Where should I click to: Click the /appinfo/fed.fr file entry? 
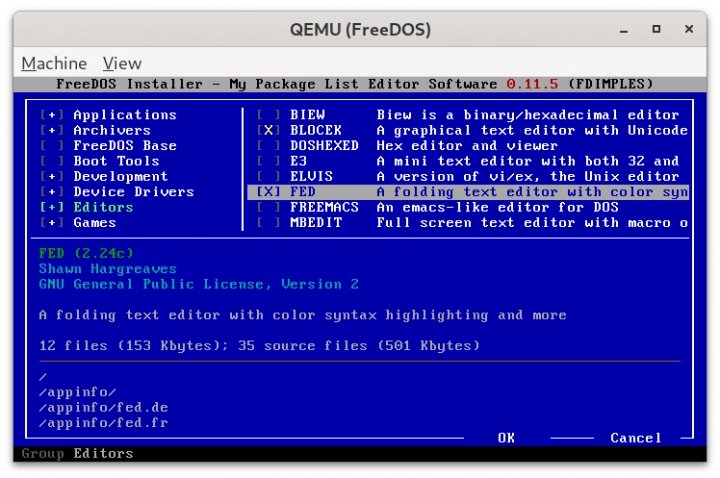104,423
